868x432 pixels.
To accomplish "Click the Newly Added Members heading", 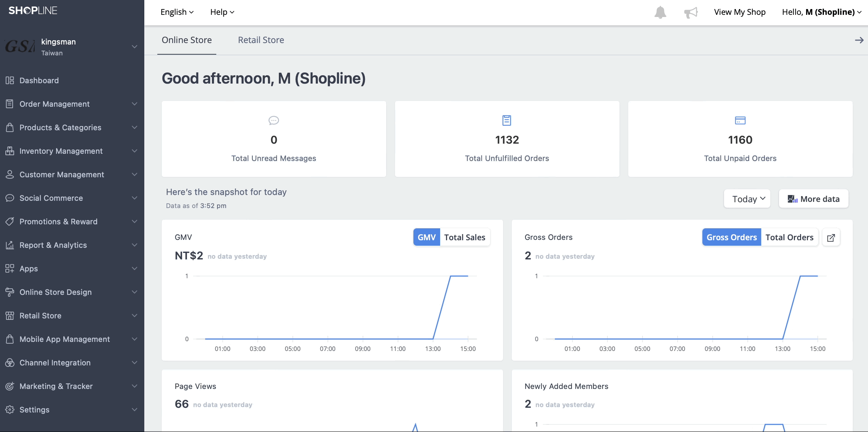I will point(566,386).
